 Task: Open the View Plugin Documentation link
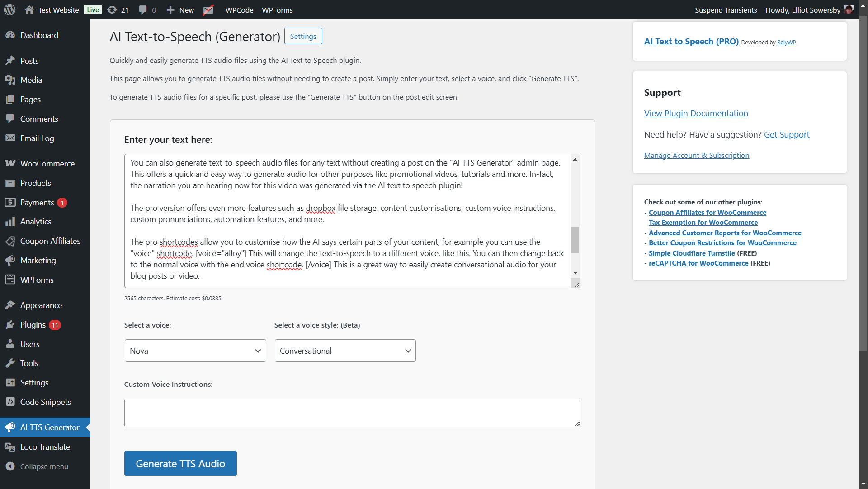click(696, 113)
